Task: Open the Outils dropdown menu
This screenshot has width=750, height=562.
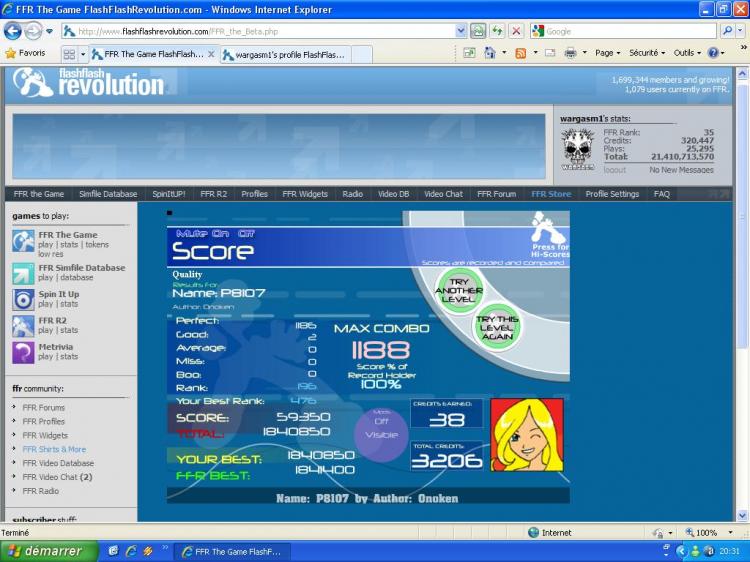Action: click(688, 52)
